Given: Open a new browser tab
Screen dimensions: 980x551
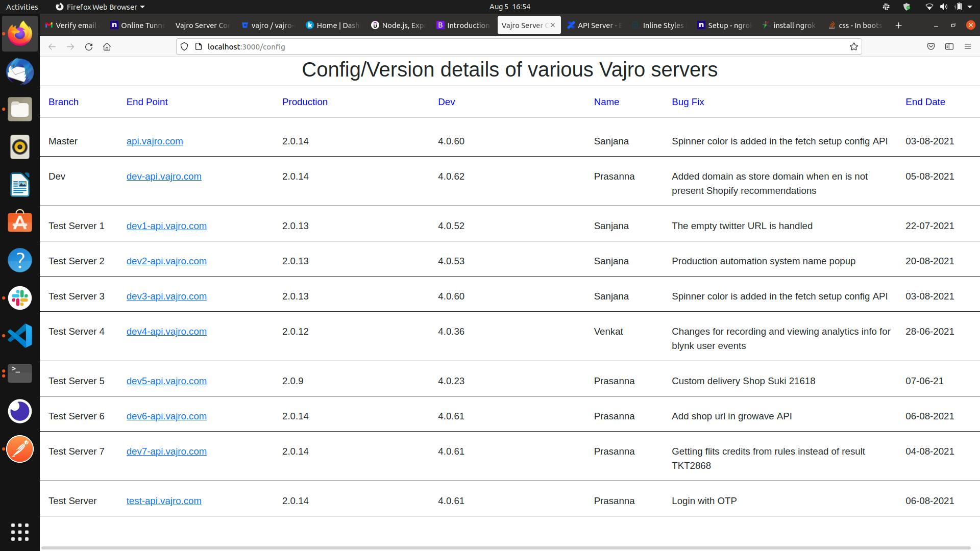Looking at the screenshot, I should point(898,25).
